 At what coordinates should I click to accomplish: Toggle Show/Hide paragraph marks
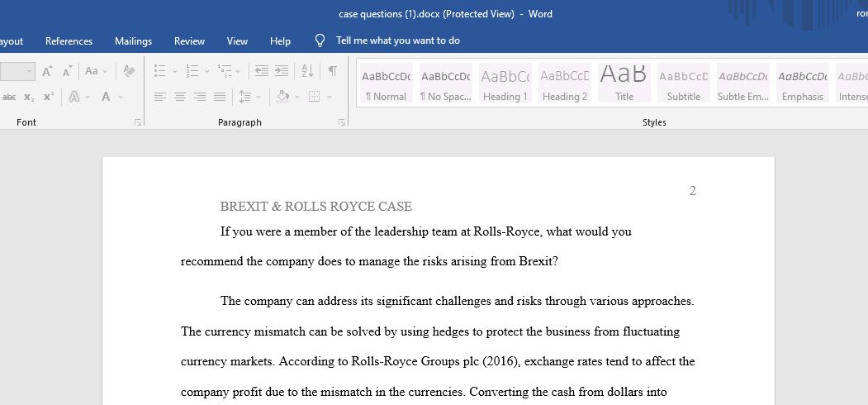pos(332,71)
